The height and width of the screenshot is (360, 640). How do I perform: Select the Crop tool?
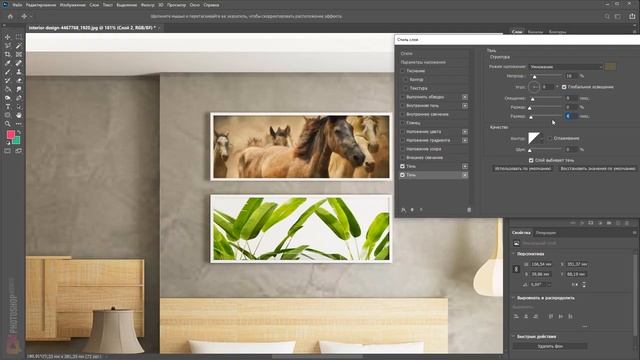7,54
